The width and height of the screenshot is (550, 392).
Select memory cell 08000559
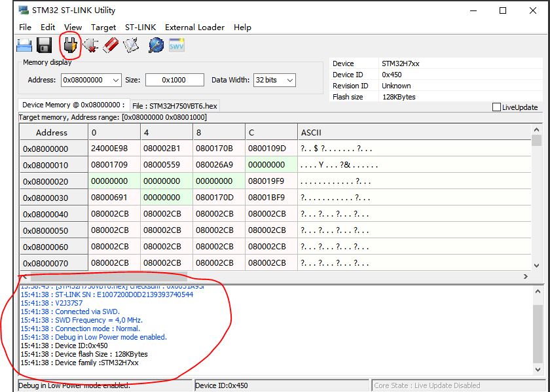point(166,165)
